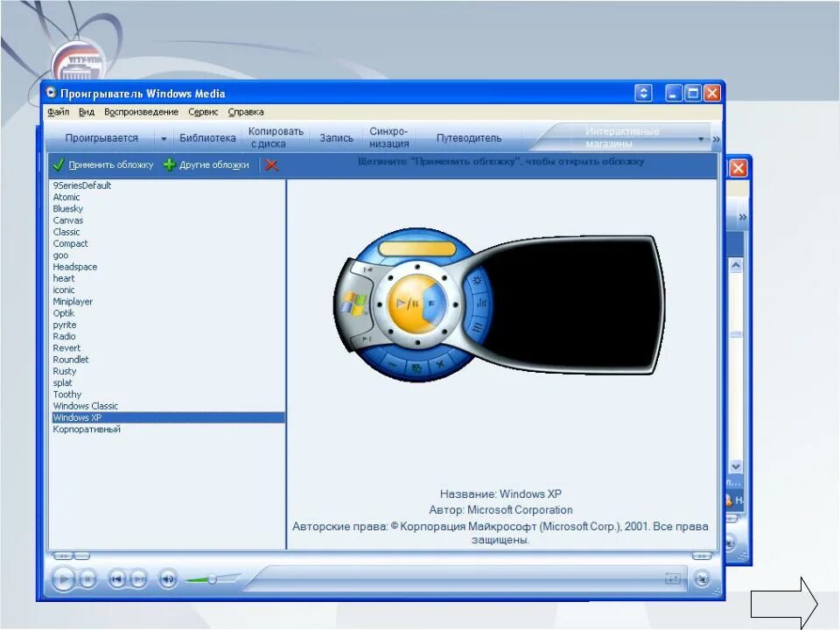This screenshot has height=630, width=840.
Task: Open Копировать с диска tab
Action: (x=276, y=137)
